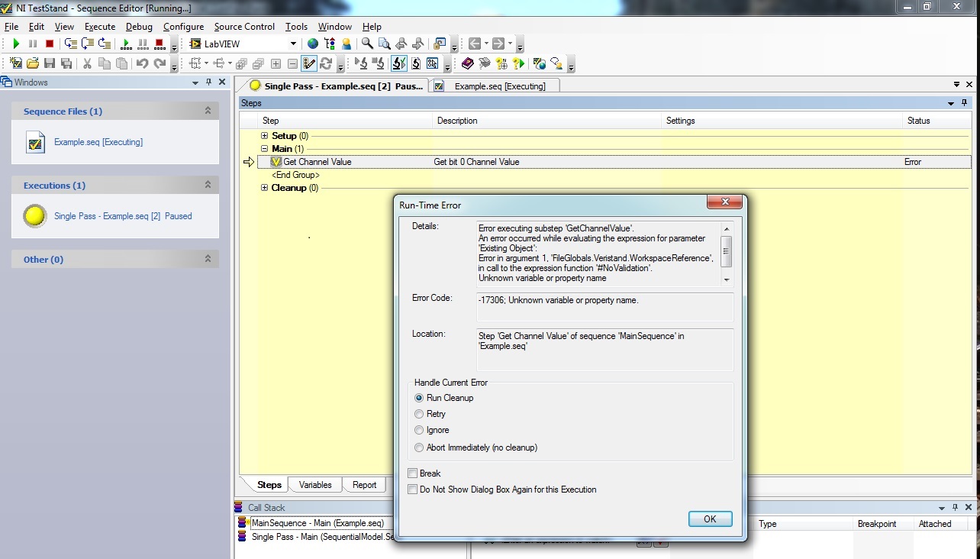Click the Error Code text field

[604, 306]
